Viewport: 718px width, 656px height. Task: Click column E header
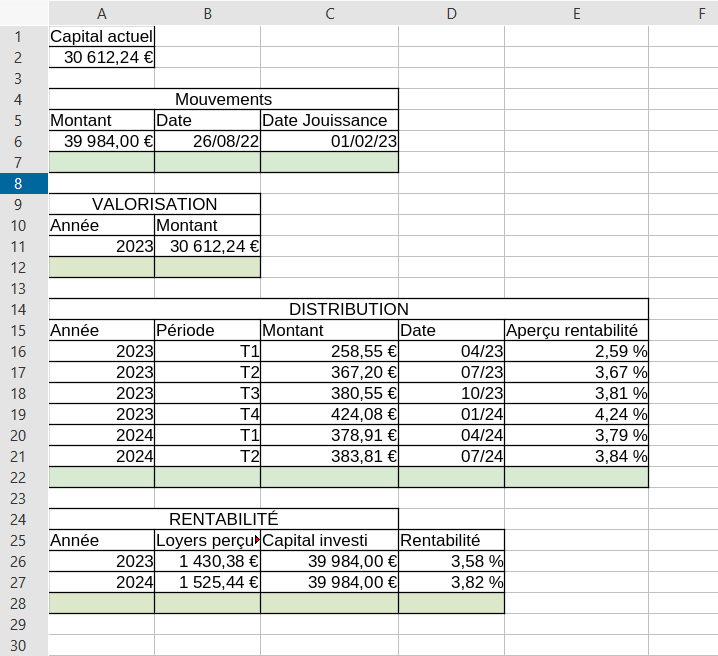point(576,13)
